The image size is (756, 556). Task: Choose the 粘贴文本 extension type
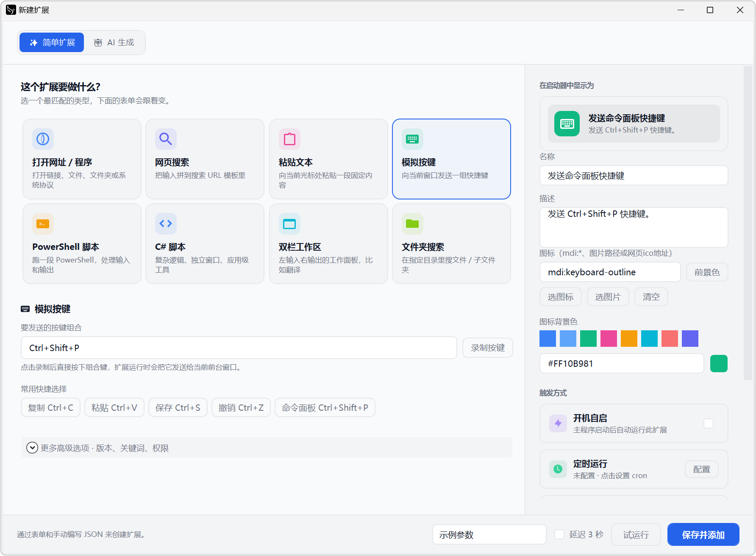[x=328, y=159]
